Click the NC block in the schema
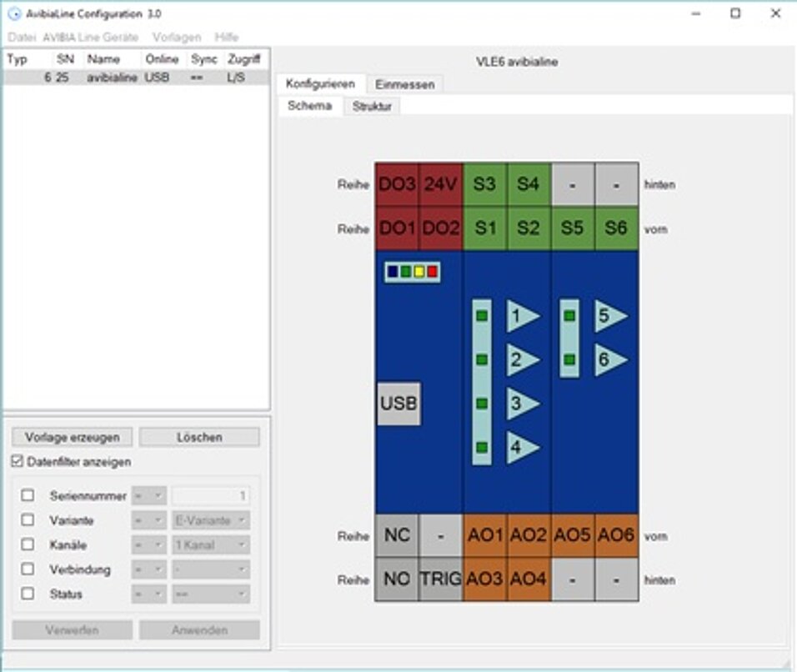The width and height of the screenshot is (797, 672). 398,535
